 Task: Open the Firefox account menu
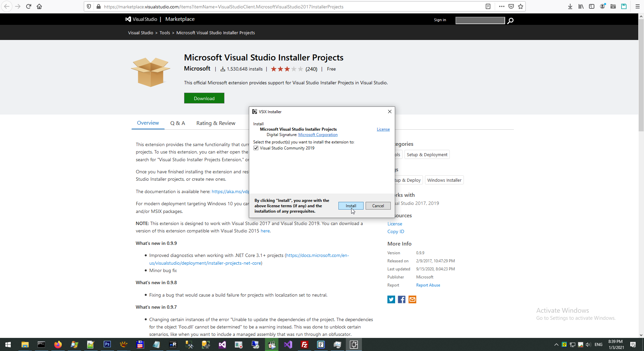tap(602, 6)
